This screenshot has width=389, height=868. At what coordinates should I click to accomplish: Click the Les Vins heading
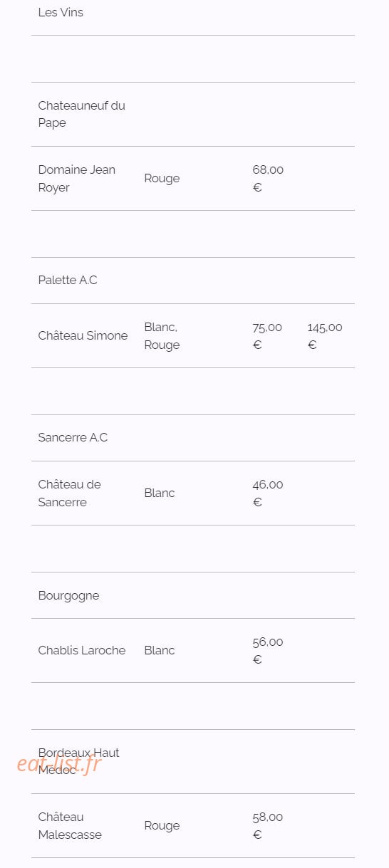(61, 12)
